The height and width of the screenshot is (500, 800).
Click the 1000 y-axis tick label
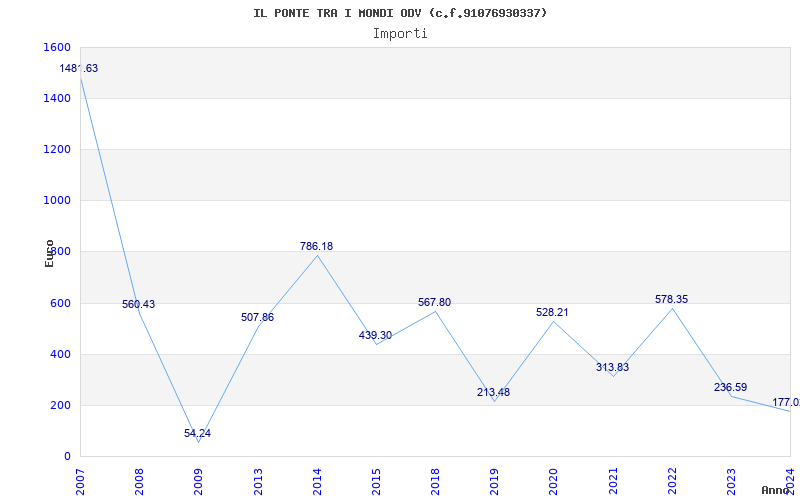click(x=57, y=201)
